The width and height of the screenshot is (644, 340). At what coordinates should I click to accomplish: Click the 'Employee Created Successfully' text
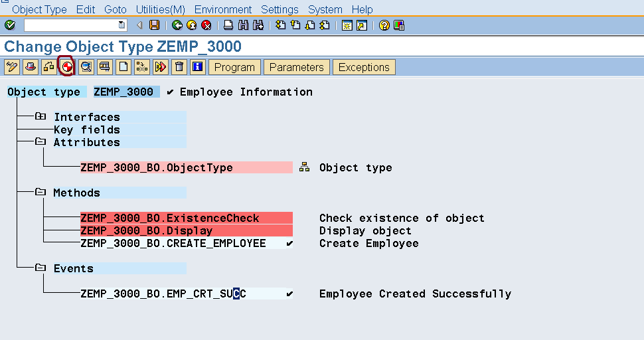point(415,294)
